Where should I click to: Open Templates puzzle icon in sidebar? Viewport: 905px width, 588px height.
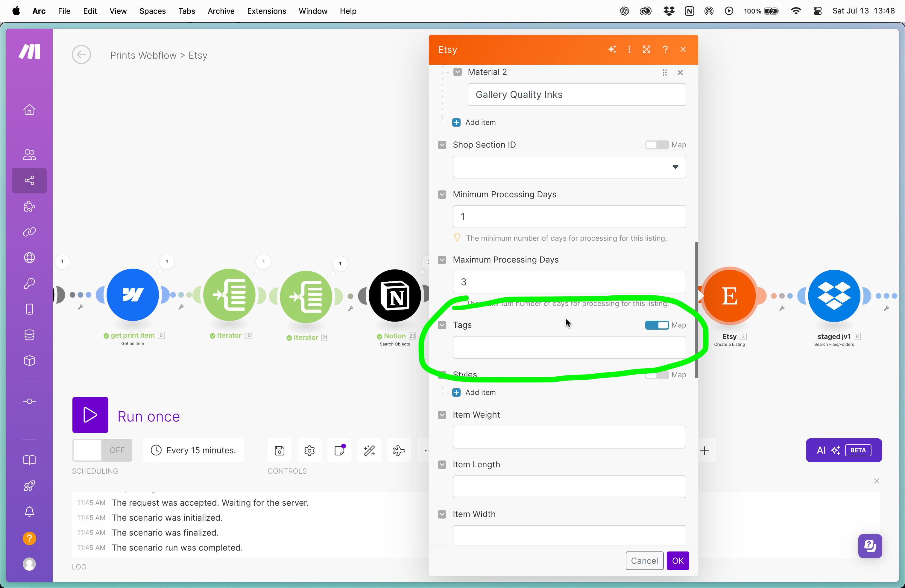(x=29, y=207)
